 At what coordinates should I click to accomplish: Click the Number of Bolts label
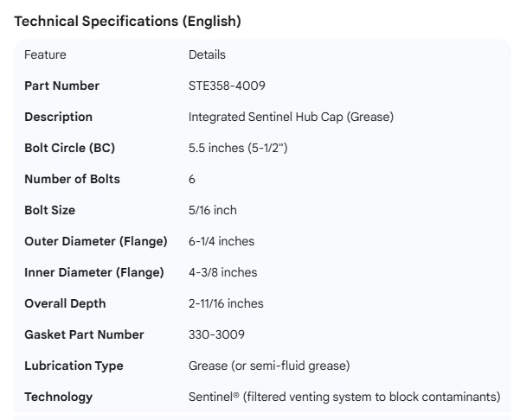click(x=72, y=179)
